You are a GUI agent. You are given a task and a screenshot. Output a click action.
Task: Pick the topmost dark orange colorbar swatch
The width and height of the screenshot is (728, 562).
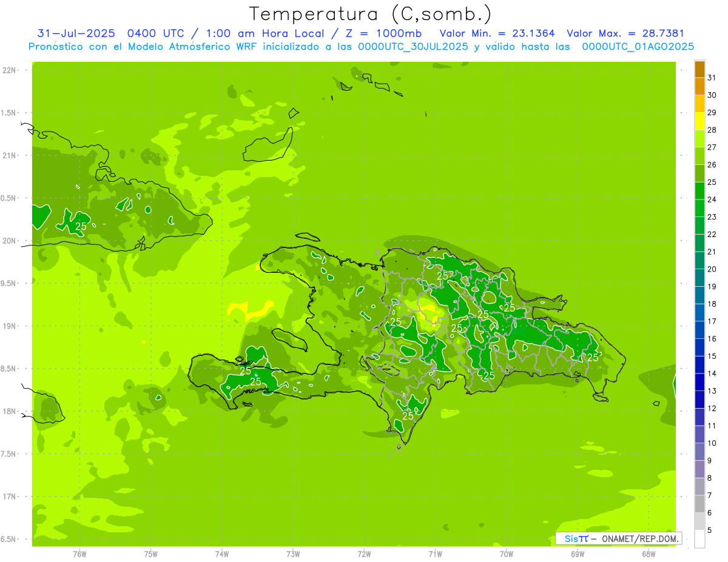[x=699, y=69]
